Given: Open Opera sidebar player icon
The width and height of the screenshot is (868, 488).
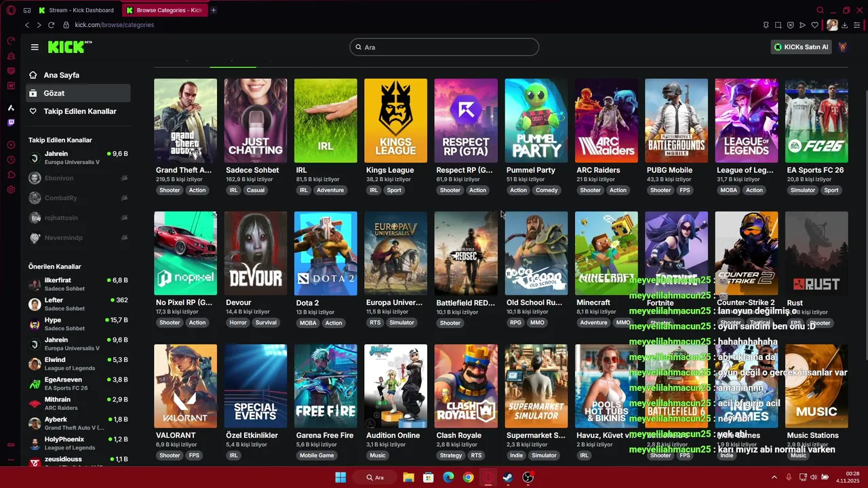Looking at the screenshot, I should pyautogui.click(x=11, y=145).
